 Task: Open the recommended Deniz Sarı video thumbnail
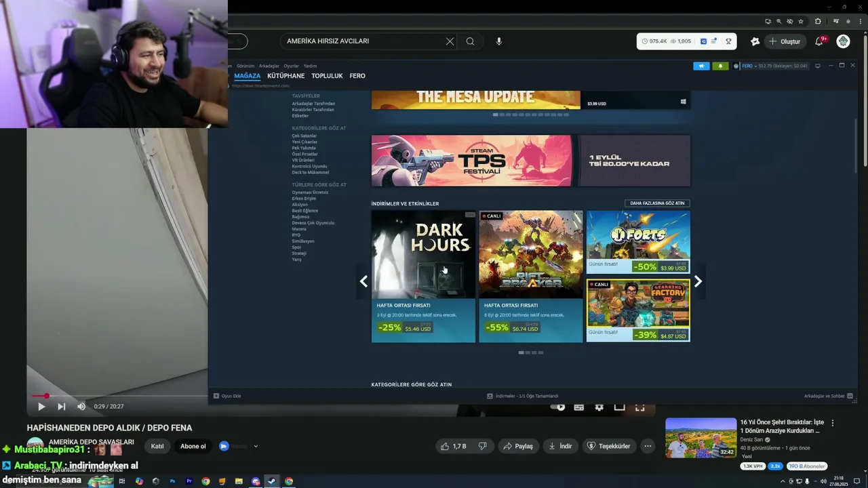click(x=701, y=438)
